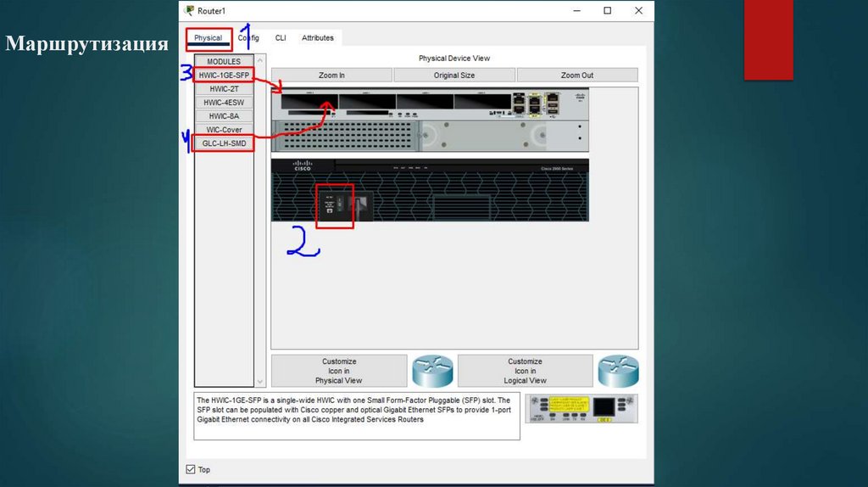Screen dimensions: 868x487
Task: Click the Physical Device View label
Action: 454,59
